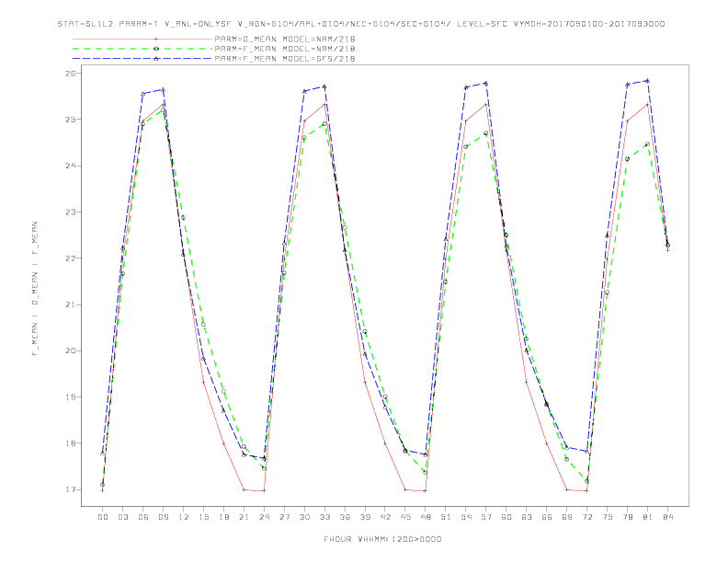Viewport: 728px width, 563px height.
Task: Click the x-axis tick label 24
Action: point(264,517)
